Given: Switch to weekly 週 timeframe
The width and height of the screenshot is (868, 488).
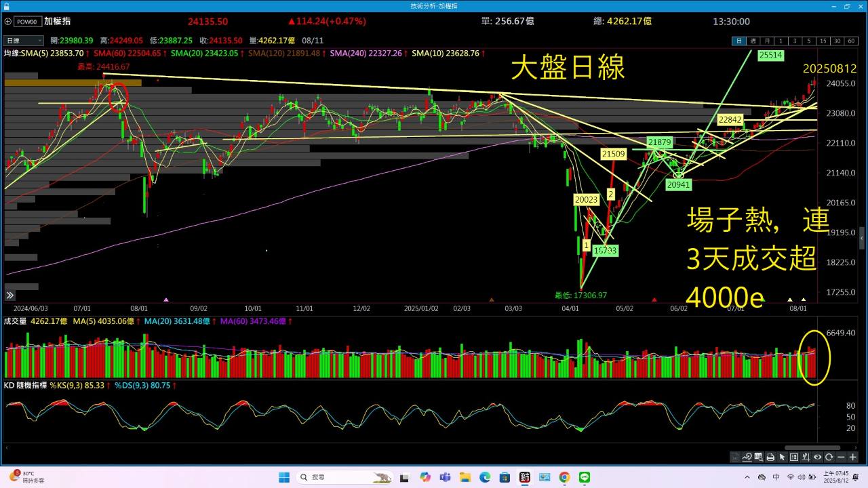Looking at the screenshot, I should click(x=753, y=41).
